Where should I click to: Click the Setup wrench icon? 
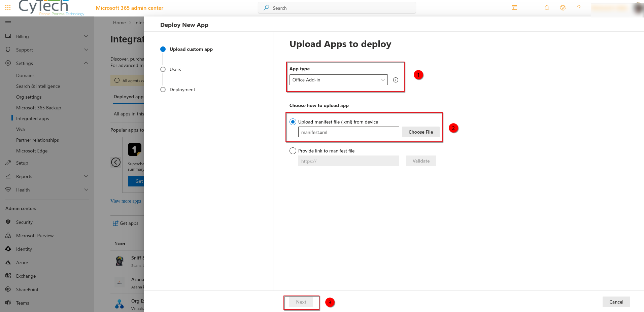[x=8, y=163]
